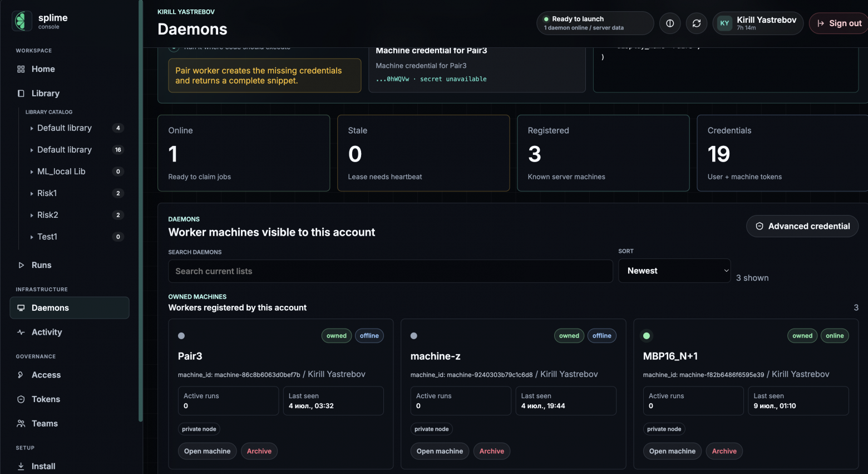The width and height of the screenshot is (868, 474).
Task: Open machine for machine-z
Action: pyautogui.click(x=440, y=451)
